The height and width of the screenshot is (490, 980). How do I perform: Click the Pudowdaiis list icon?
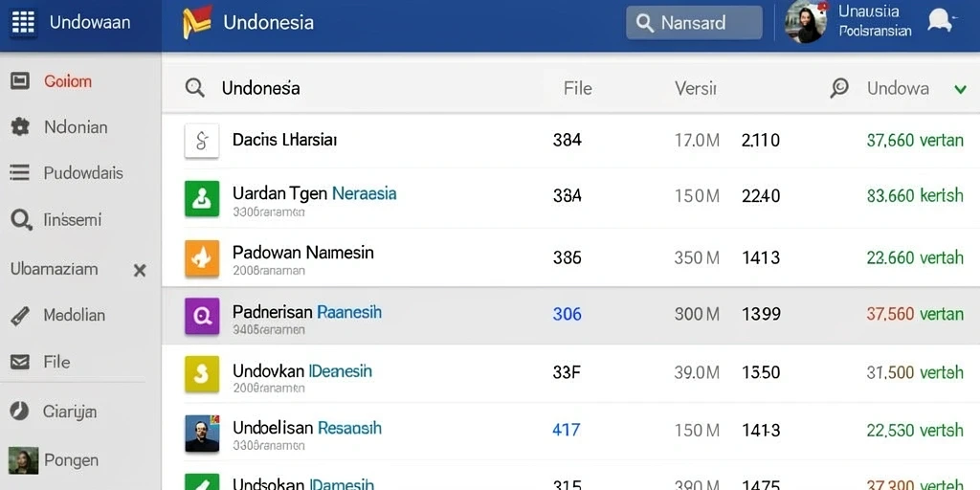(x=20, y=172)
